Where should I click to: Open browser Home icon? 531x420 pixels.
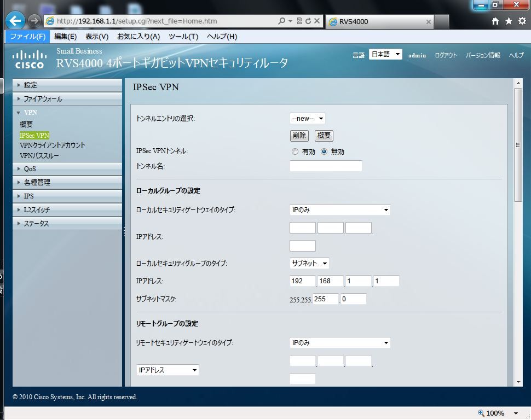[495, 21]
